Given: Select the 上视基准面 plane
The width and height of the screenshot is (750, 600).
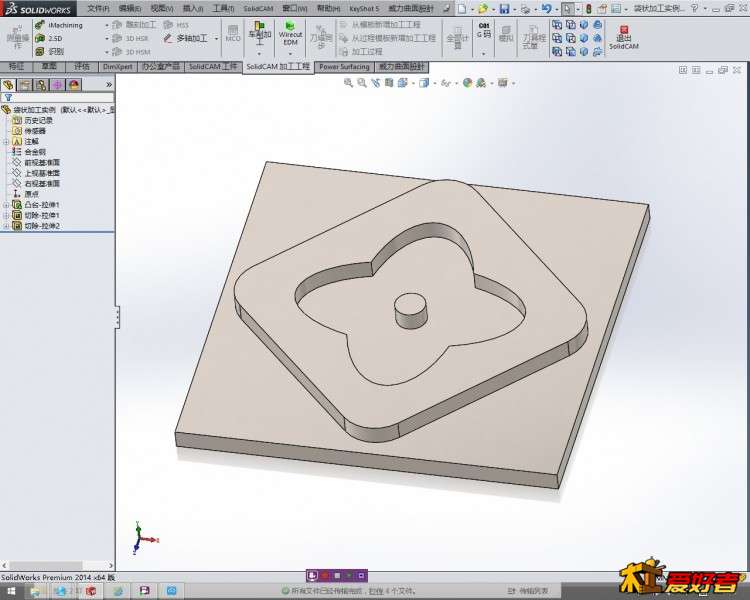Looking at the screenshot, I should [36, 173].
